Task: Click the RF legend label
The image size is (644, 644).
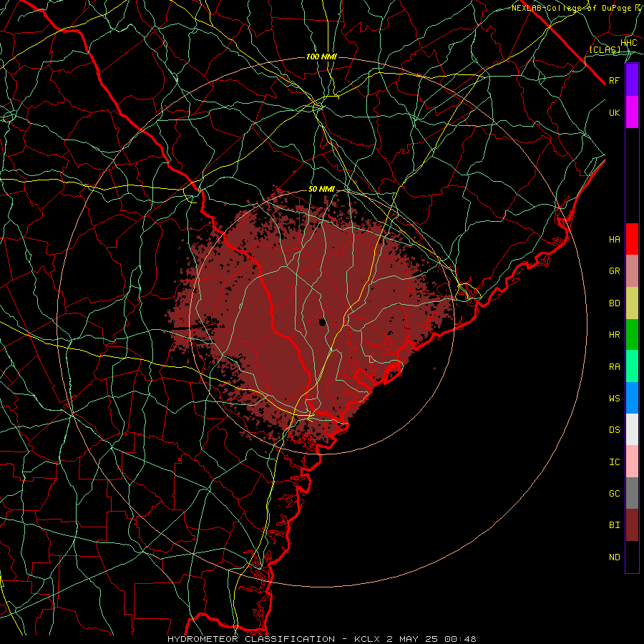Action: (615, 80)
